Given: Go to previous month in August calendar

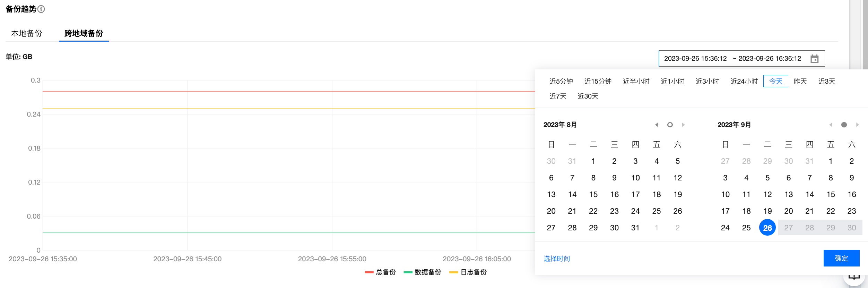Looking at the screenshot, I should pyautogui.click(x=656, y=125).
